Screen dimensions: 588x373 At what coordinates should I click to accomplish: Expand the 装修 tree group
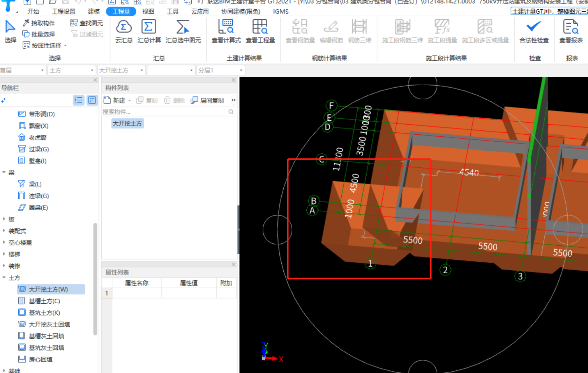click(4, 266)
